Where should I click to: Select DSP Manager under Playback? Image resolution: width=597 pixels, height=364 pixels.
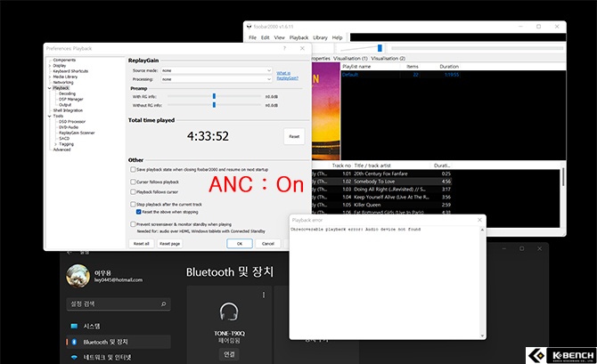[70, 100]
